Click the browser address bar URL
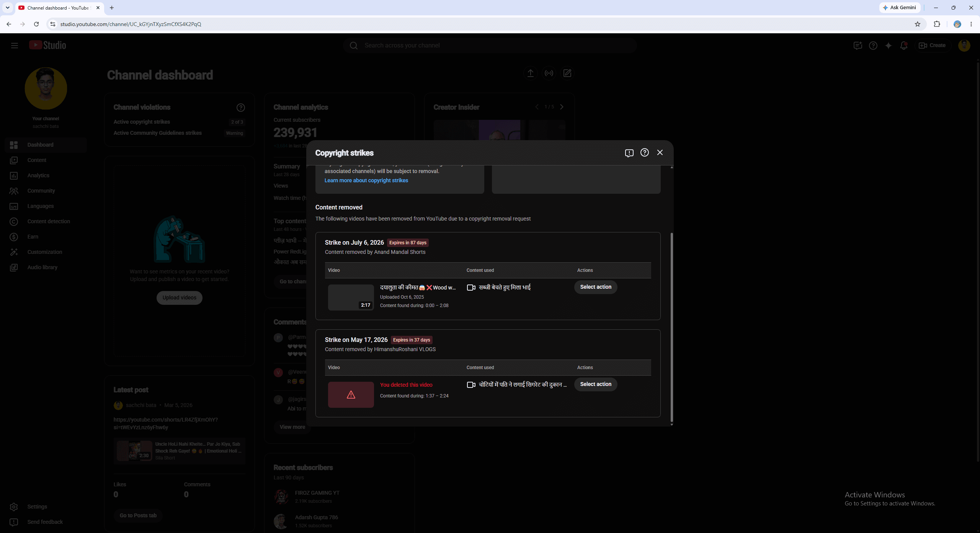This screenshot has height=533, width=980. (131, 24)
